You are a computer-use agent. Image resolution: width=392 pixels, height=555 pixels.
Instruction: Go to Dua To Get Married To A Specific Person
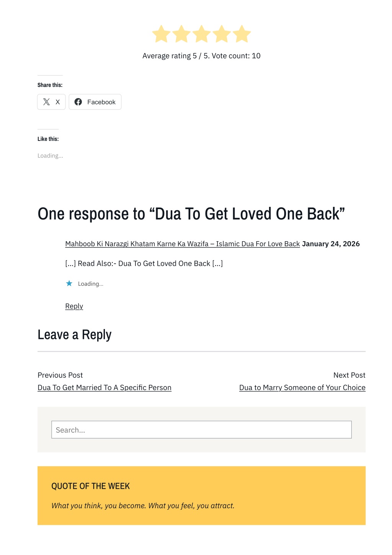(x=104, y=388)
